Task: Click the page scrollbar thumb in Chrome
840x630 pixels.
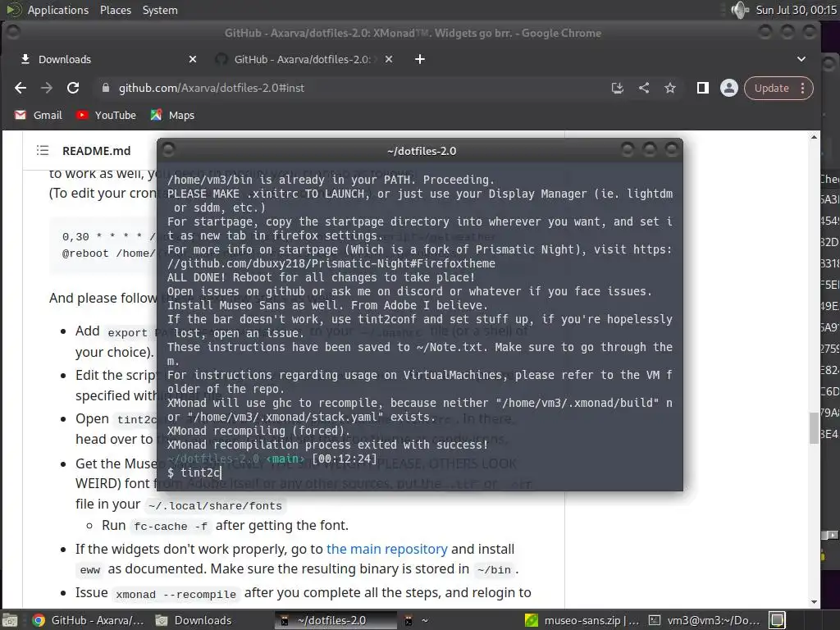Action: (815, 427)
